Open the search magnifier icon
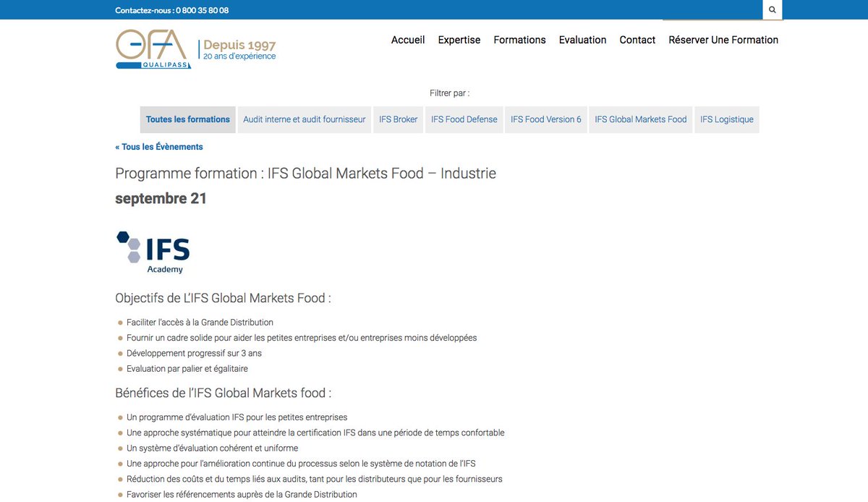 point(773,10)
